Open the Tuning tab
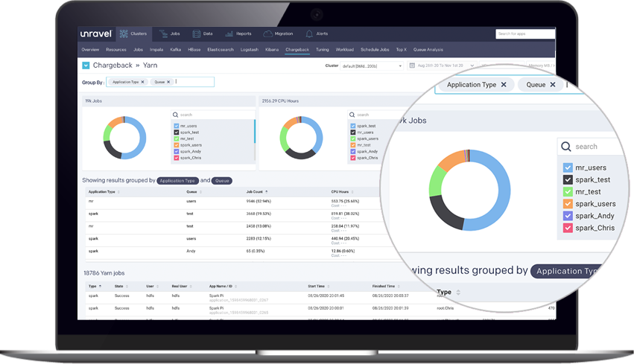 (x=323, y=50)
